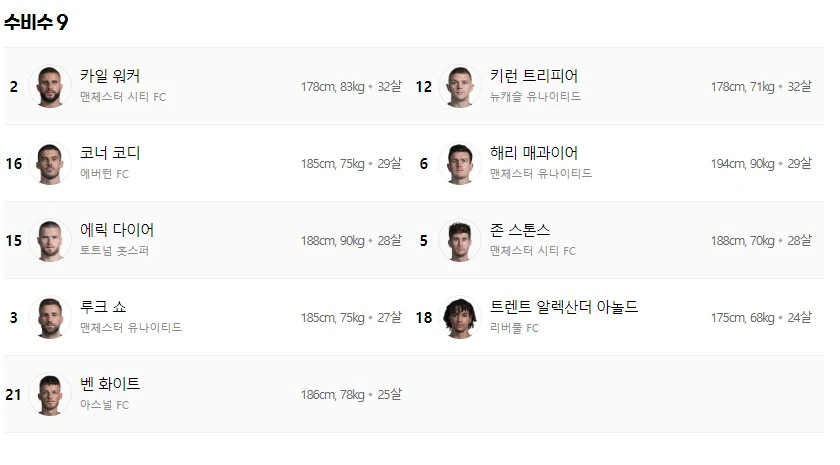Click 아스널 FC team name
The image size is (840, 465).
pyautogui.click(x=104, y=405)
